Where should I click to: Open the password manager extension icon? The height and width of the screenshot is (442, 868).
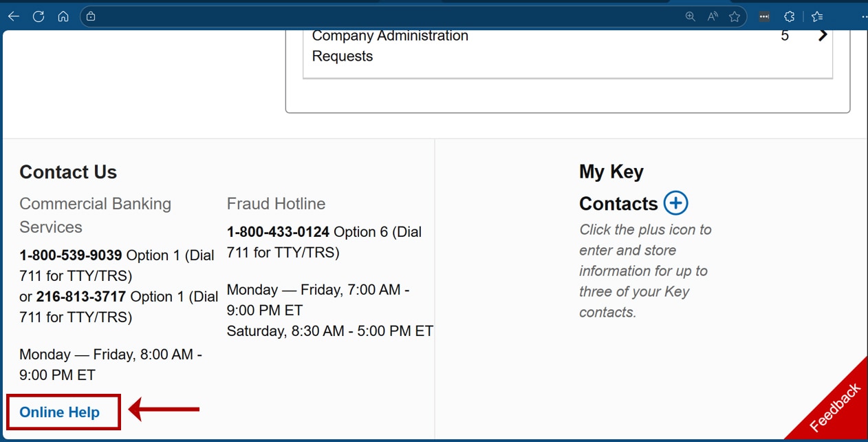764,17
